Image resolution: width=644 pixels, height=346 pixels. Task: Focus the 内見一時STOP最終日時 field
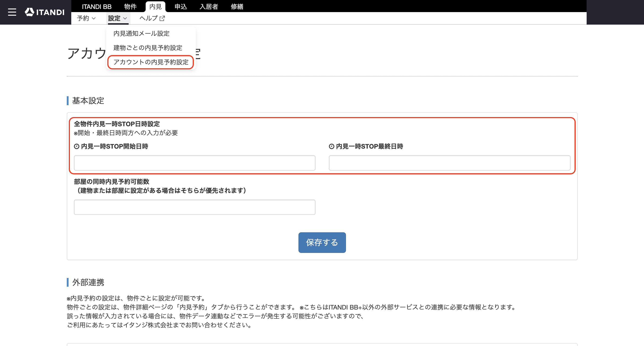(x=449, y=163)
